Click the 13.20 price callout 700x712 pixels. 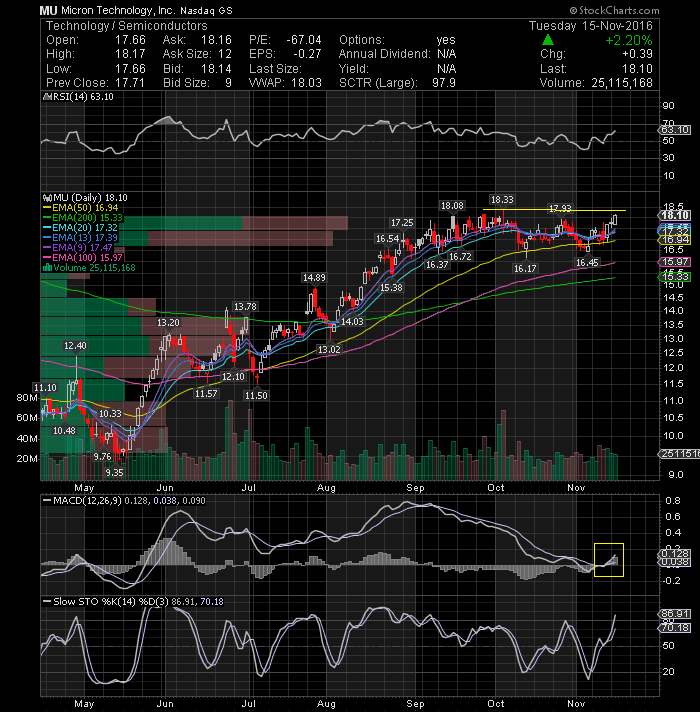168,323
